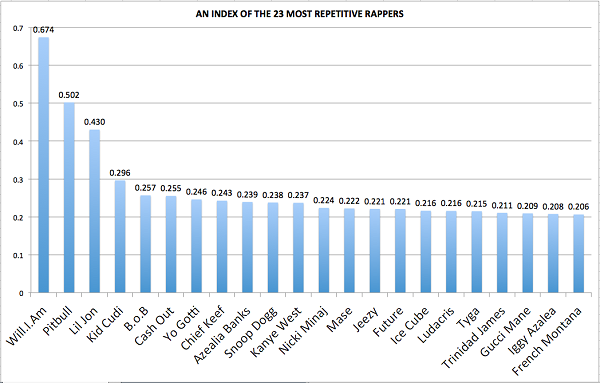This screenshot has height=383, width=600.
Task: Select the Kid Cudi bar
Action: tap(120, 236)
